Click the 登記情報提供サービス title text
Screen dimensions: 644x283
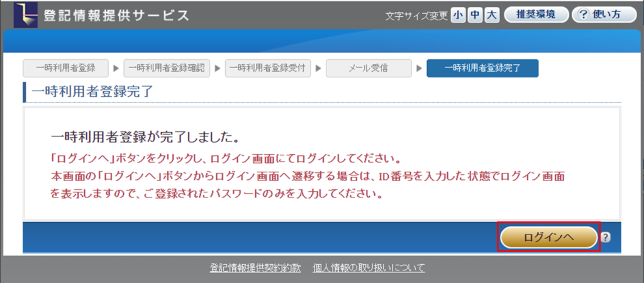pyautogui.click(x=116, y=15)
